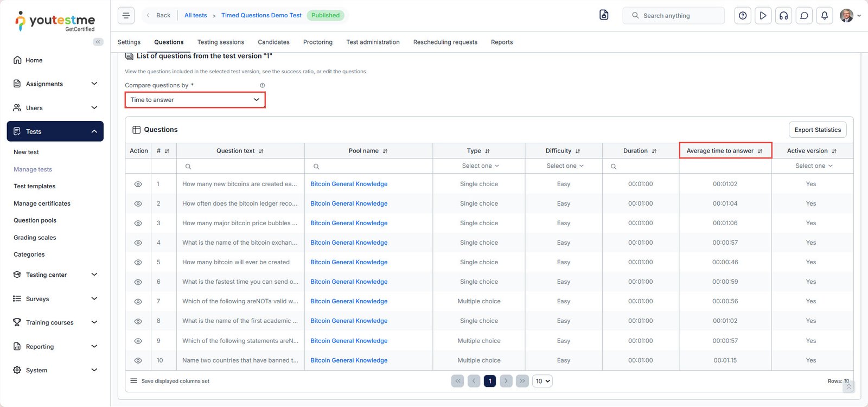The height and width of the screenshot is (407, 868).
Task: Open the Candidates tab
Action: (273, 42)
